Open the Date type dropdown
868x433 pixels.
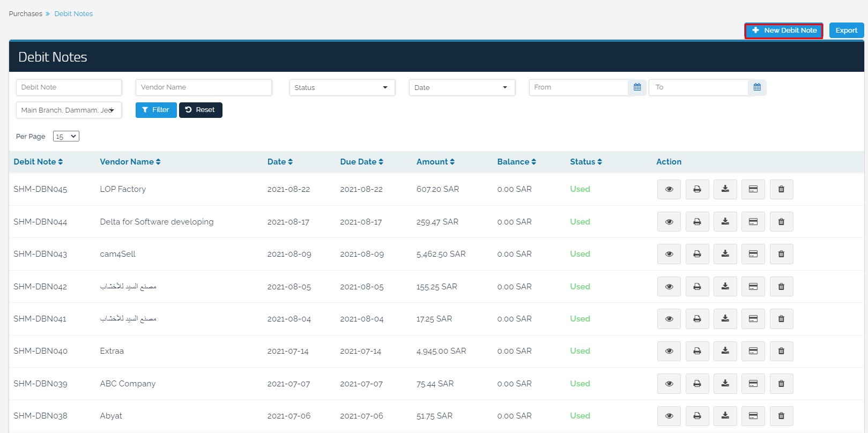tap(462, 87)
